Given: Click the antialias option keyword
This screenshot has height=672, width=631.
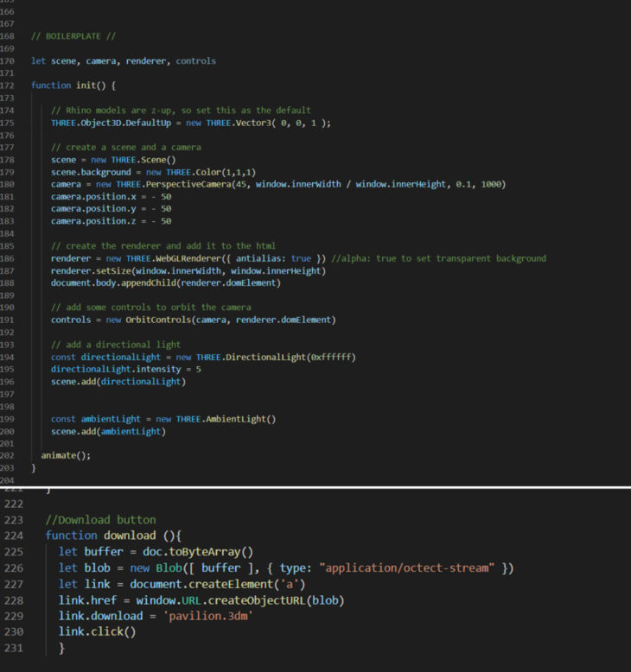Looking at the screenshot, I should 263,258.
